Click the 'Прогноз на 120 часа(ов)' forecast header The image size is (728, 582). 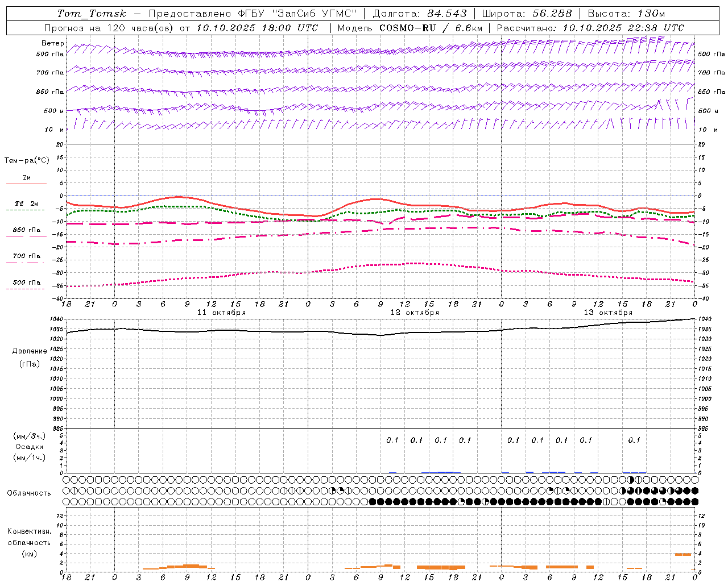tap(109, 28)
